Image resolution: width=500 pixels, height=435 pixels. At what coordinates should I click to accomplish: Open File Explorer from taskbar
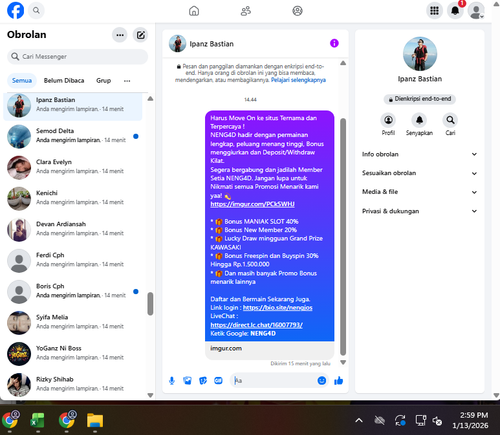pyautogui.click(x=95, y=421)
